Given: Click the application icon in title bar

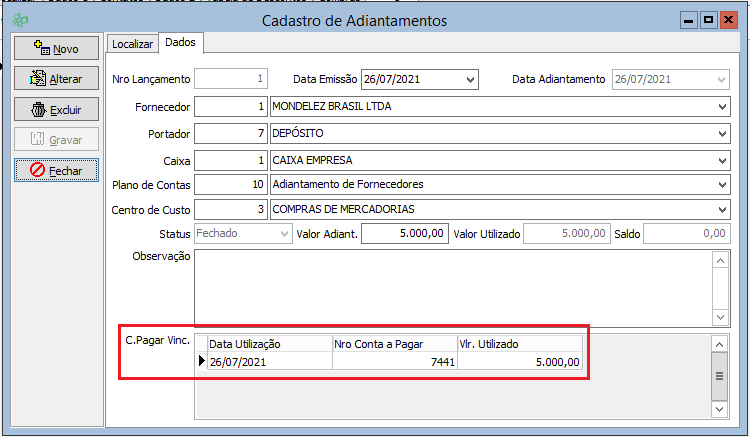Looking at the screenshot, I should [19, 20].
